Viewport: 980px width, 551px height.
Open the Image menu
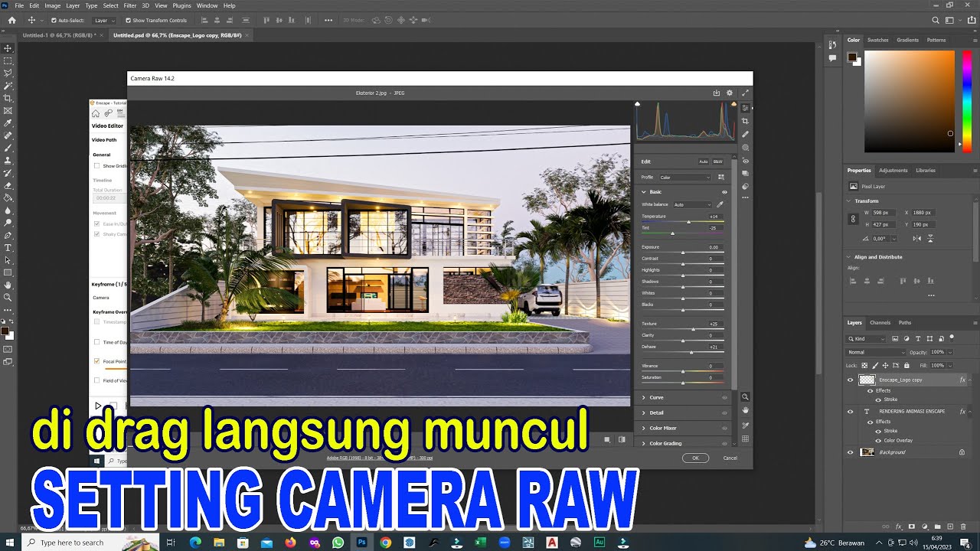[52, 5]
